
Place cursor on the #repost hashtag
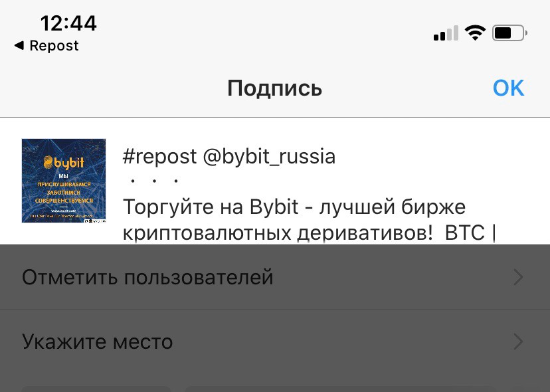[159, 157]
